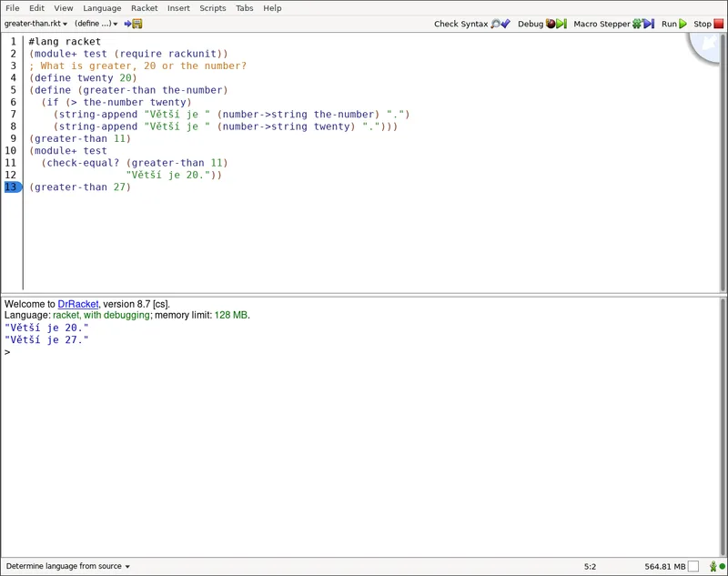Open the Help menu
This screenshot has width=728, height=576.
coord(272,8)
